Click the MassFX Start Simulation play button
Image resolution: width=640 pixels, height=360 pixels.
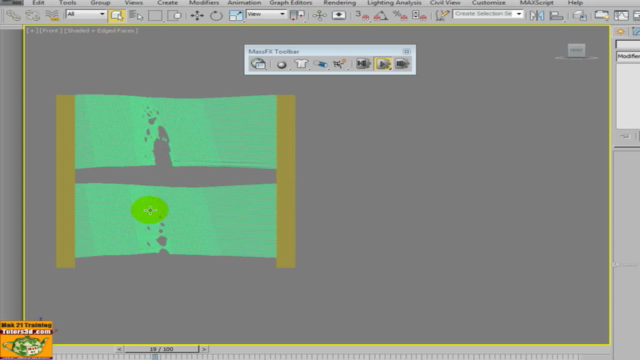click(382, 64)
